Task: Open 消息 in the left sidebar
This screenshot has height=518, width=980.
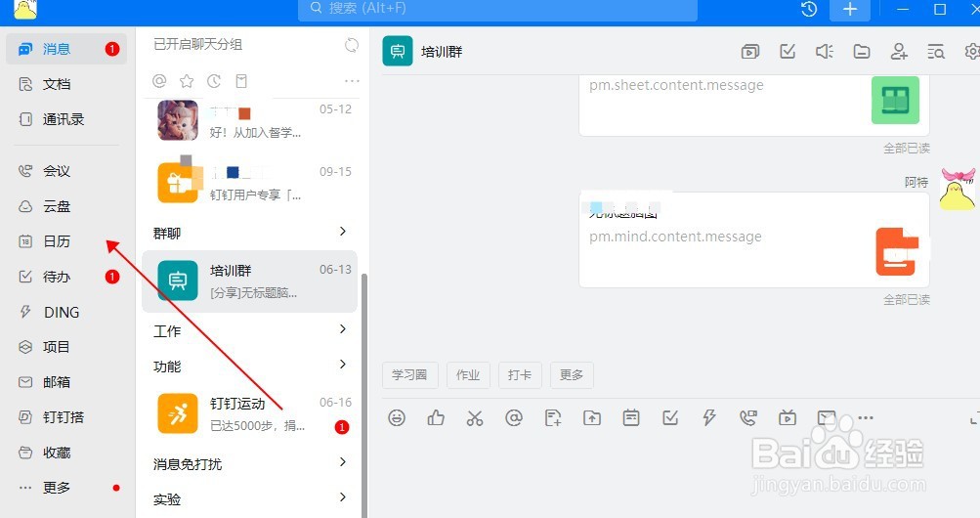Action: coord(66,49)
